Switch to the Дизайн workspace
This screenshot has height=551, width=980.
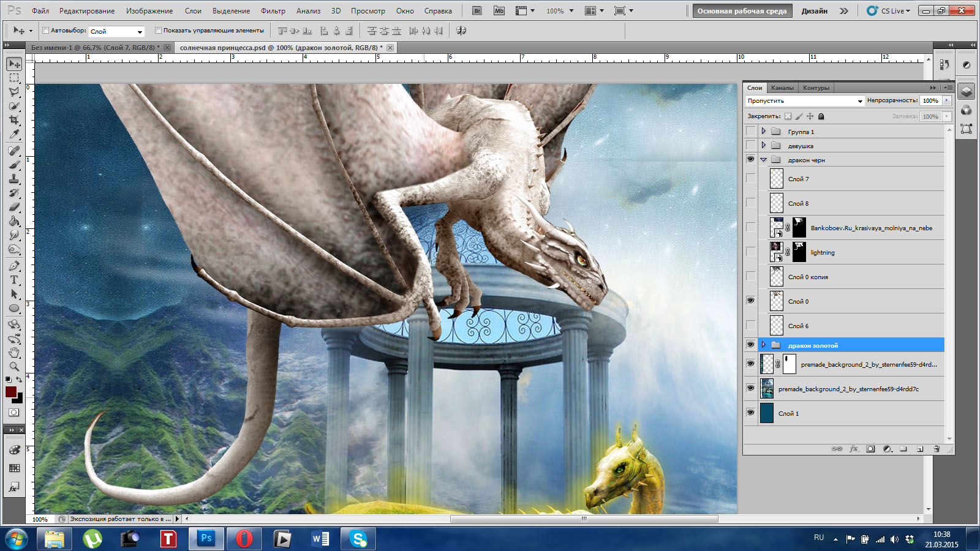click(814, 11)
